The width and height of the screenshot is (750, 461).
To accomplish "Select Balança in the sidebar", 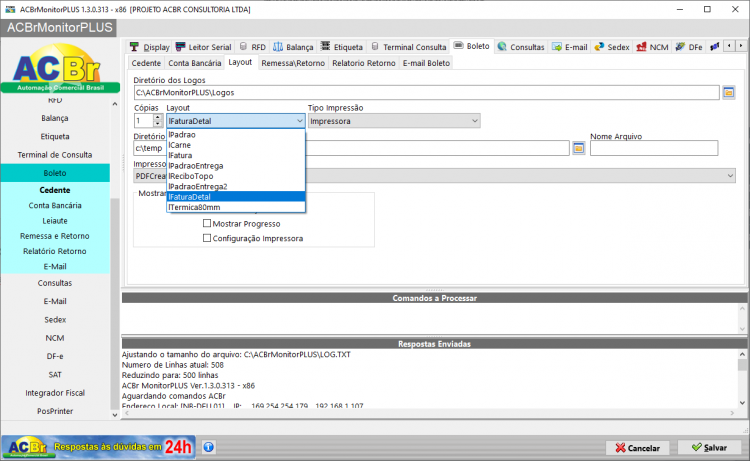I will [x=55, y=118].
